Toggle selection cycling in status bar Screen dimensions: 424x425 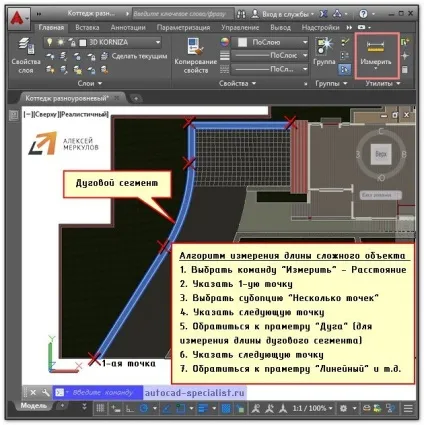pyautogui.click(x=240, y=408)
